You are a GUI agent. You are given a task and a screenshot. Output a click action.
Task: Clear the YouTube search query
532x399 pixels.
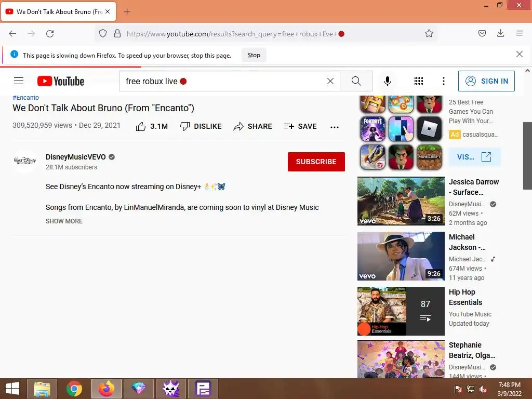tap(330, 81)
